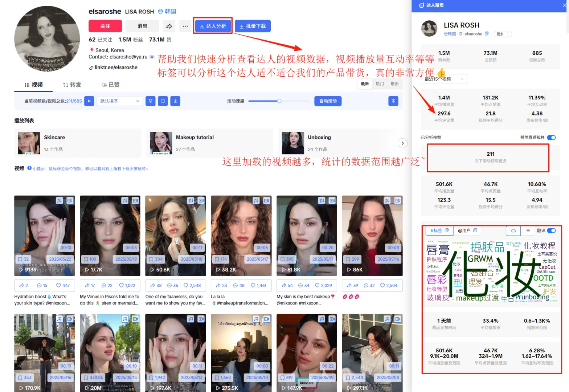Click the back-to-top arrow icon
The width and height of the screenshot is (569, 392).
(393, 101)
